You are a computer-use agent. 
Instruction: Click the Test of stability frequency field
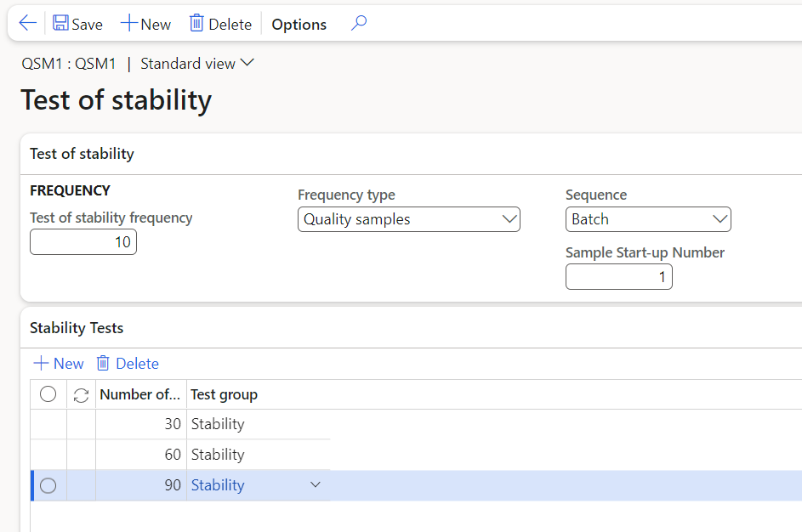83,242
